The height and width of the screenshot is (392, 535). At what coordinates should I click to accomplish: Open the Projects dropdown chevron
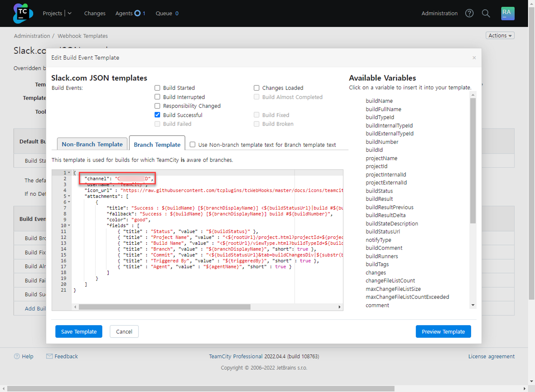(x=70, y=13)
